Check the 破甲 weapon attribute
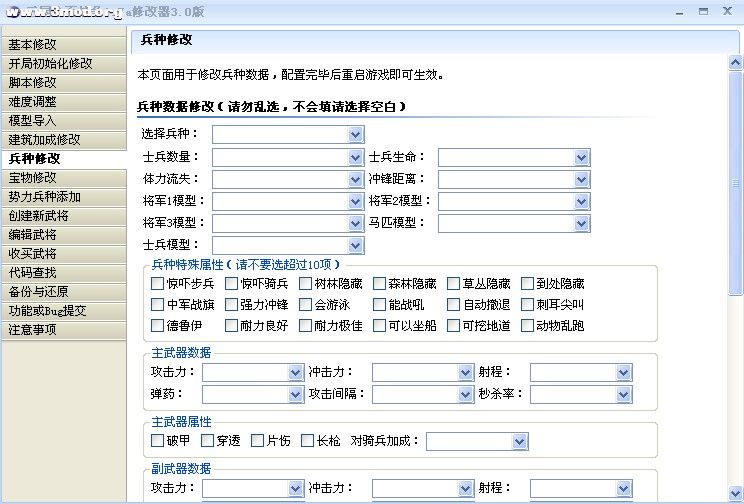 coord(157,441)
